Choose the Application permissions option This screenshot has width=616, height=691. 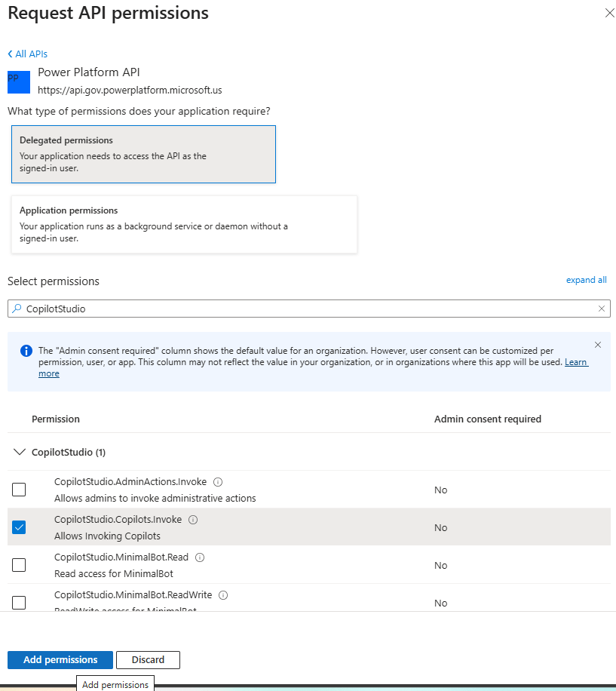[184, 224]
